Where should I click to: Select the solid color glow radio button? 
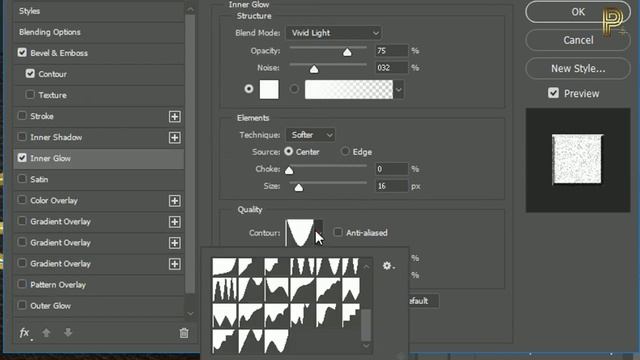click(x=249, y=89)
